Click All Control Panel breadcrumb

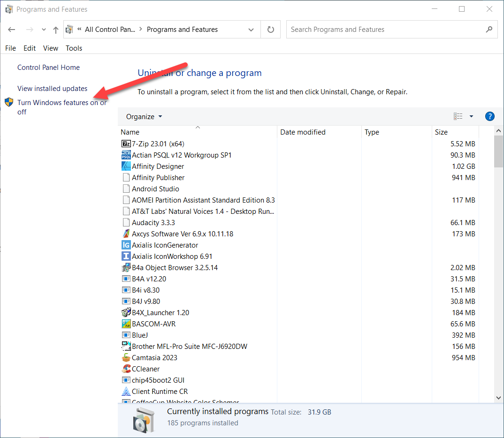(110, 30)
